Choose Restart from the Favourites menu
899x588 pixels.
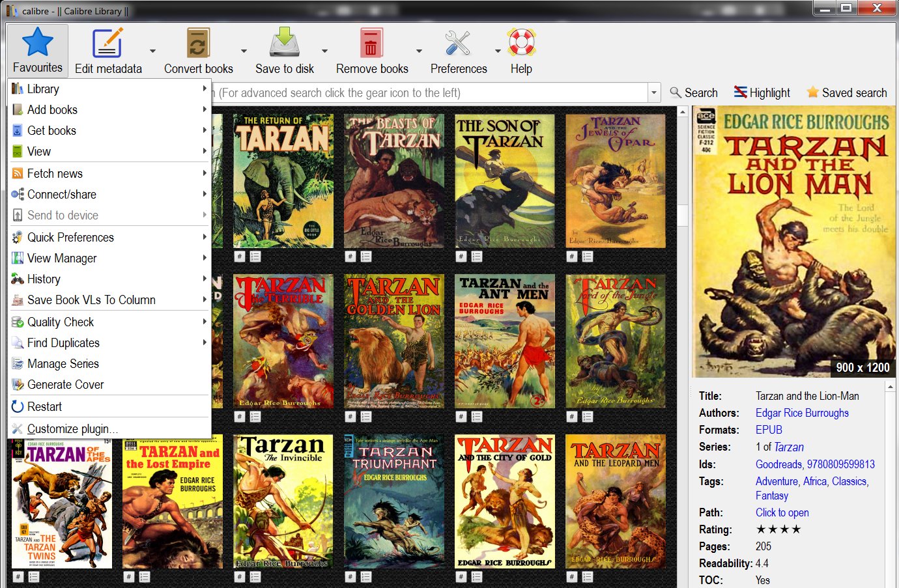(x=44, y=406)
